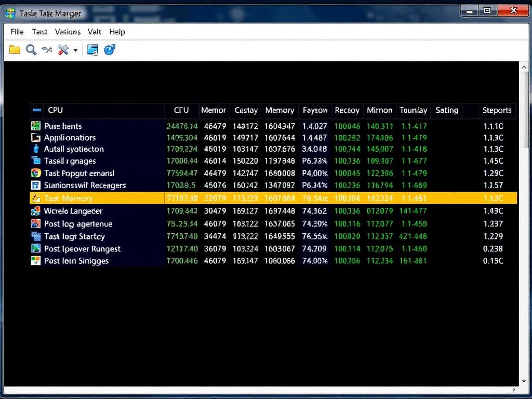Select the Post lotn Sinigges process name
The image size is (532, 399).
[x=77, y=261]
